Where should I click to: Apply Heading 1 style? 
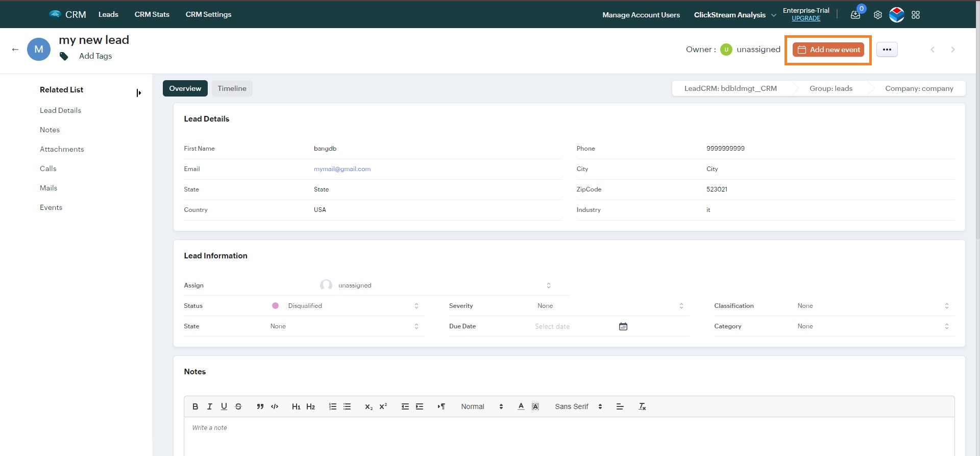(296, 406)
